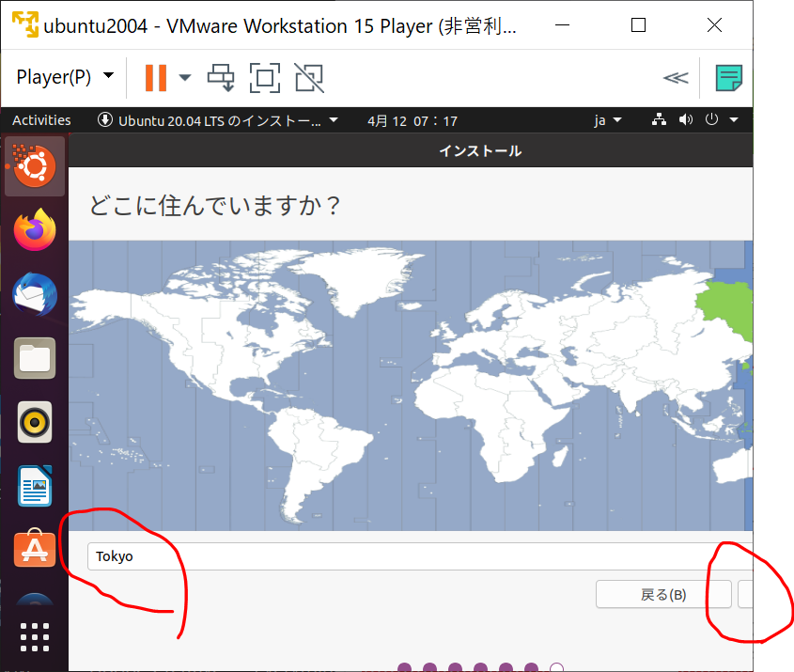Send Ctrl+Alt+Del to the virtual machine
Image resolution: width=794 pixels, height=672 pixels.
point(221,77)
